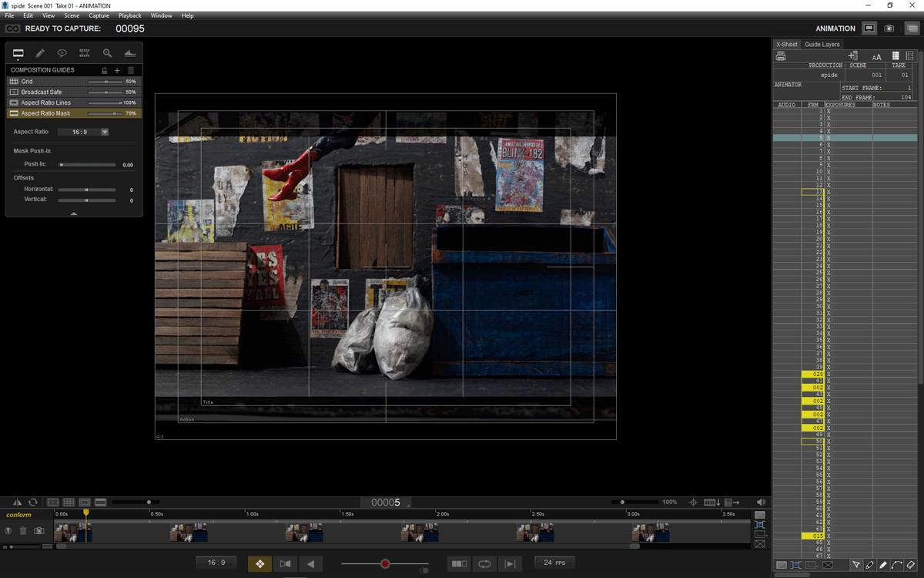Click the step-to-end playback button
The width and height of the screenshot is (924, 578).
510,564
